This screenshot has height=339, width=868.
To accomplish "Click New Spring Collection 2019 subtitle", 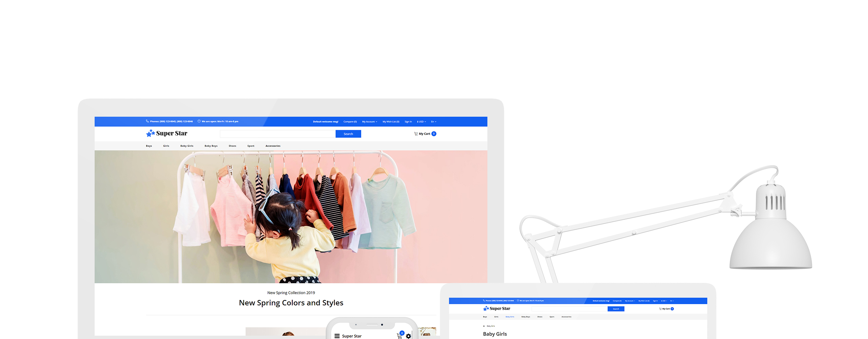I will point(291,293).
